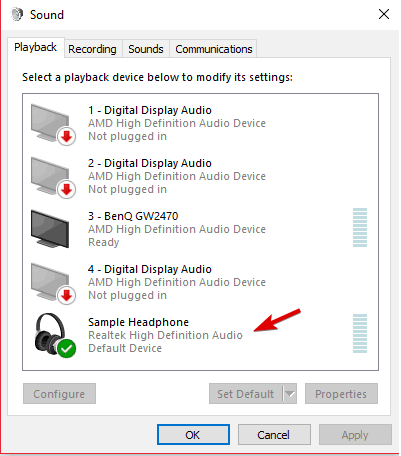Open the Set Default dropdown arrow
Screen dimensions: 401x456
pyautogui.click(x=290, y=394)
